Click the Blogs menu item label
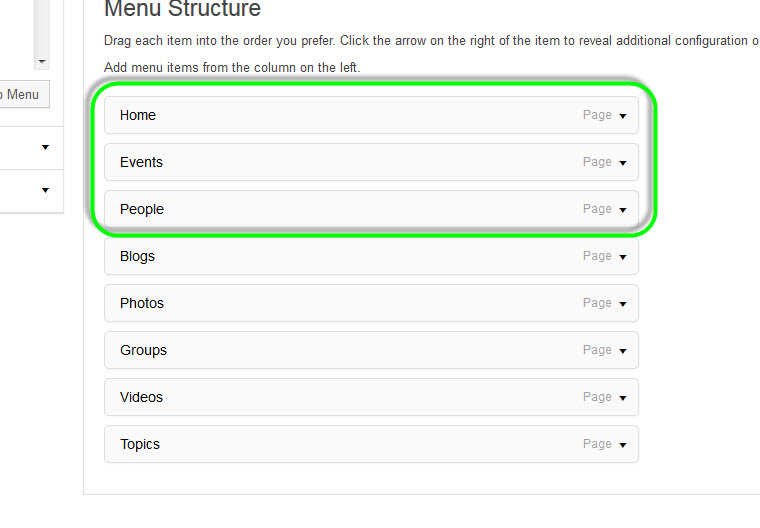 tap(138, 256)
